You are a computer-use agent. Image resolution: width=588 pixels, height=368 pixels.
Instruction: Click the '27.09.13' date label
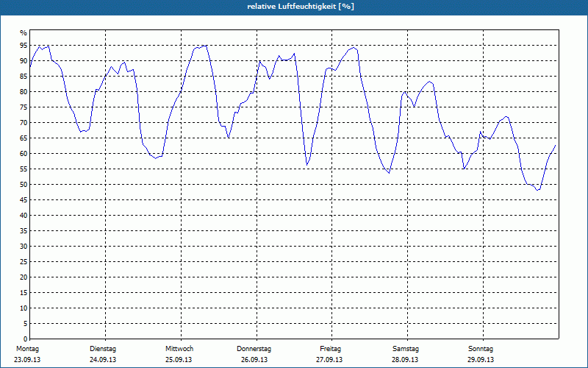coord(329,360)
